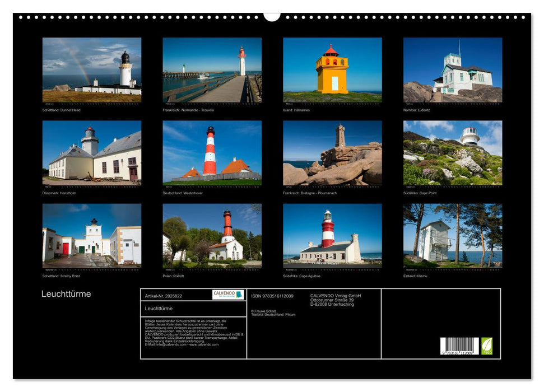This screenshot has width=544, height=392.
Task: Select the Bretagne Ploumanach rocks photo
Action: [332, 153]
